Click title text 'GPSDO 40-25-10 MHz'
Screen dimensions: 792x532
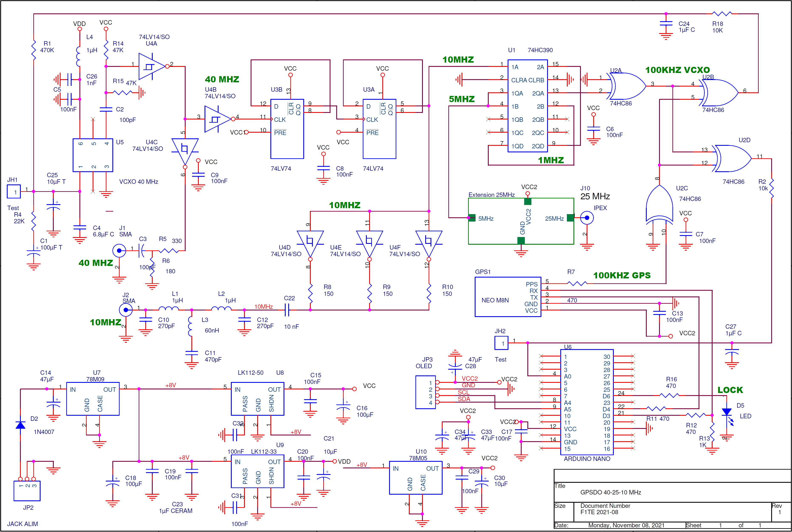pyautogui.click(x=611, y=492)
